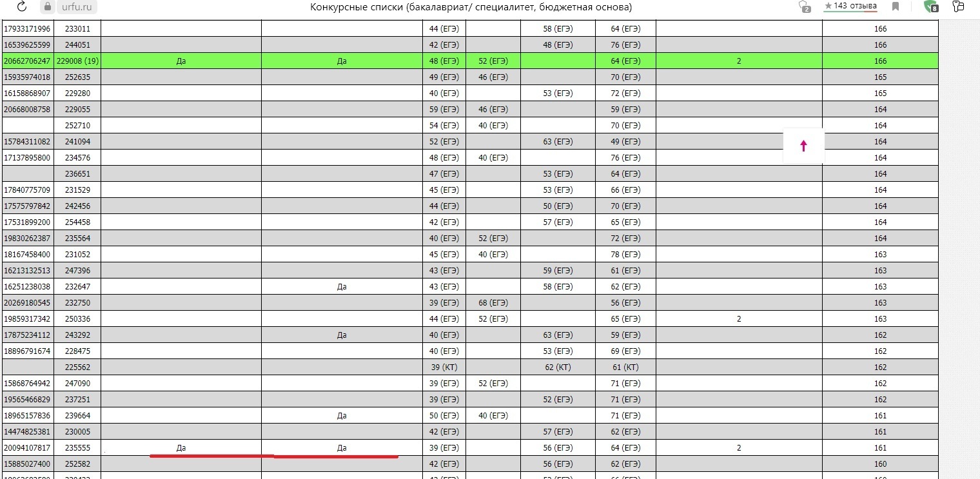Click number 235555
The image size is (980, 479).
tap(77, 448)
